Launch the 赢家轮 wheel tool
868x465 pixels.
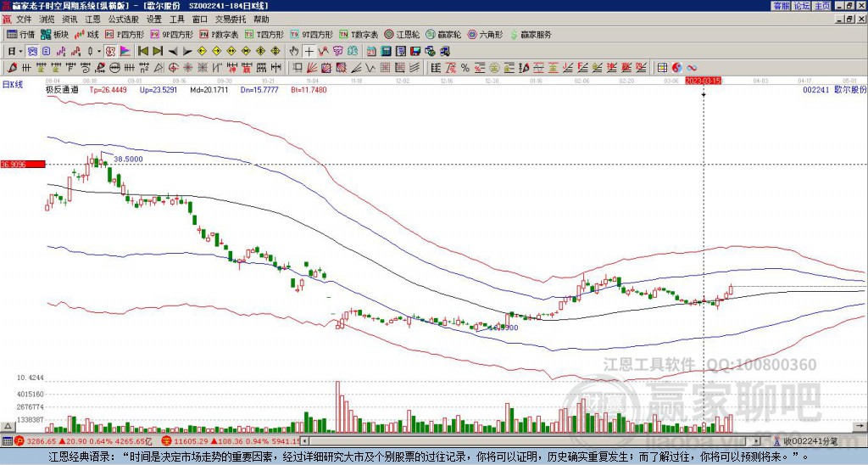click(443, 34)
